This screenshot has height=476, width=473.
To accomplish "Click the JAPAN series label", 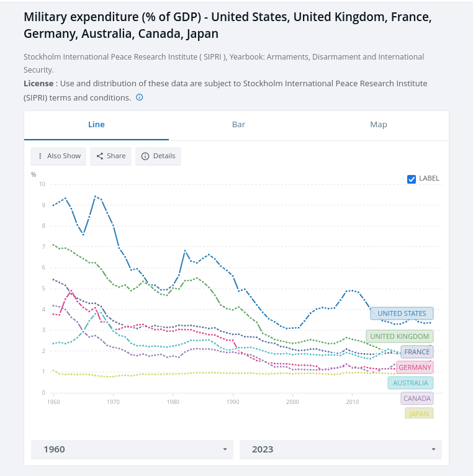I will (419, 413).
